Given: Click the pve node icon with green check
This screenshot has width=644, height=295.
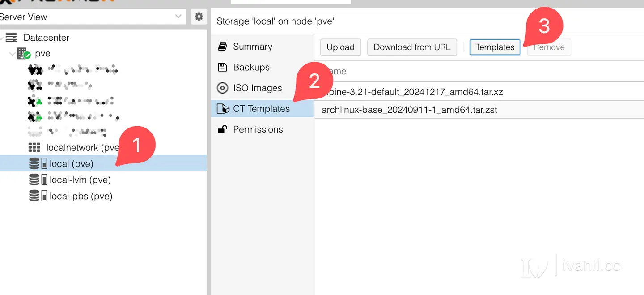Looking at the screenshot, I should [24, 54].
